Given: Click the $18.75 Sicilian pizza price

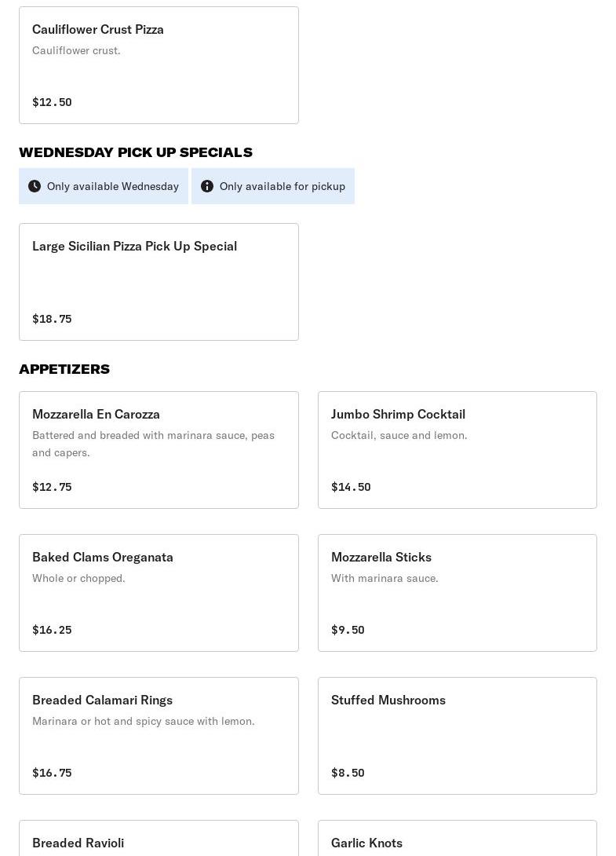Looking at the screenshot, I should (x=52, y=319).
